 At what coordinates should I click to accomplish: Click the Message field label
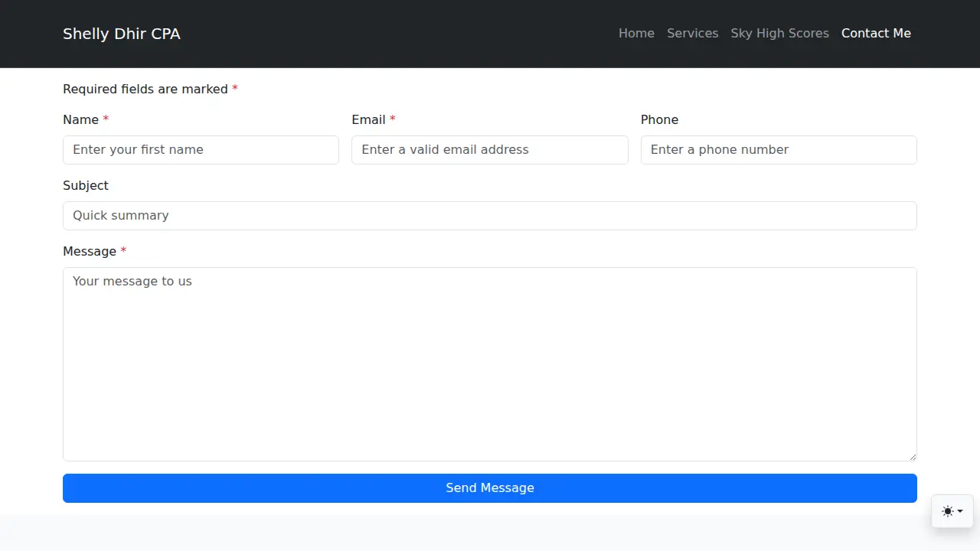[94, 252]
